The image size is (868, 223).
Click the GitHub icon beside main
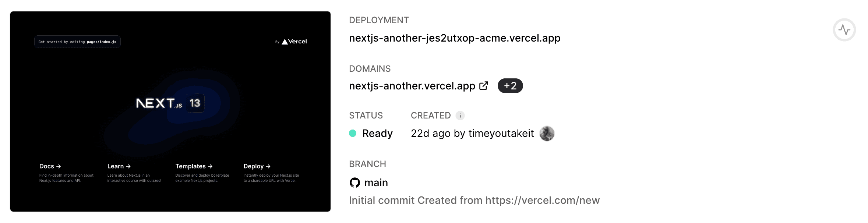click(x=354, y=183)
